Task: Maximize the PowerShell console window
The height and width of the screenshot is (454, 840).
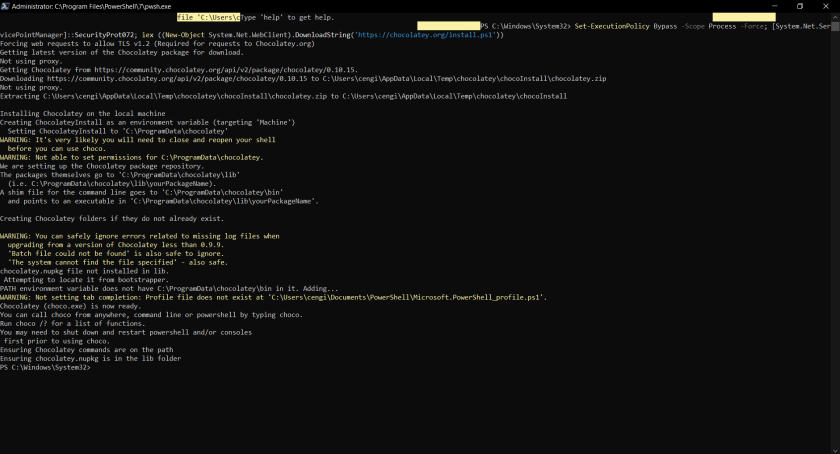Action: tap(799, 6)
